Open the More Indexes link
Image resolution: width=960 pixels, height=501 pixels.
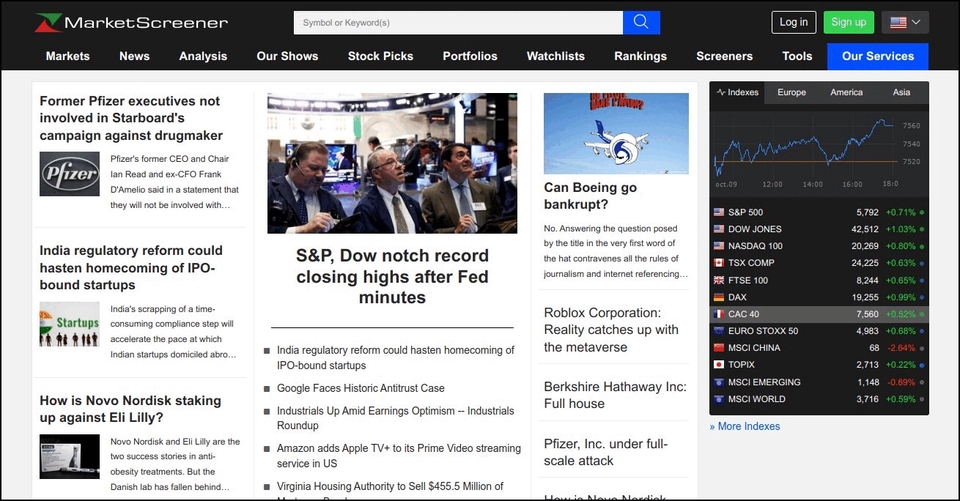pos(744,426)
